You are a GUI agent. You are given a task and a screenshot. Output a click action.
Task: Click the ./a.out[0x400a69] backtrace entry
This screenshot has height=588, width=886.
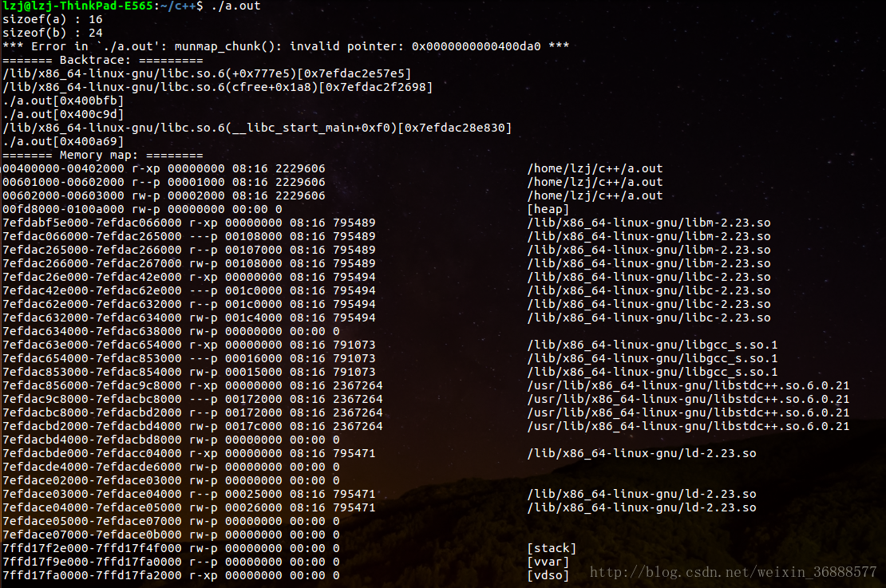[63, 142]
